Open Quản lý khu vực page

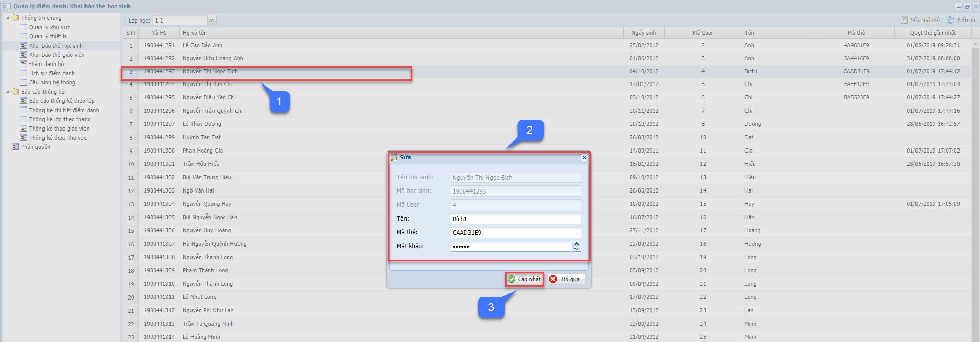pyautogui.click(x=49, y=27)
